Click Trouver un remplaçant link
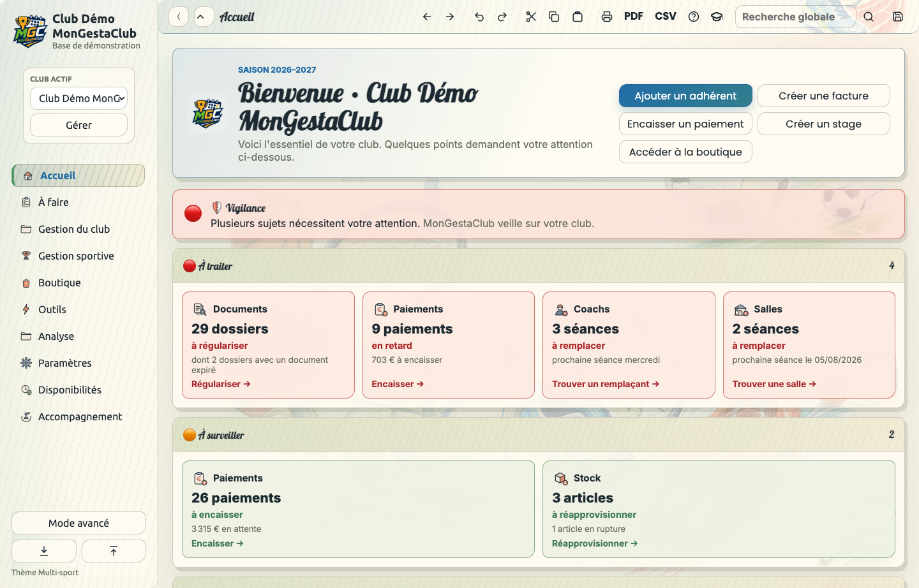The height and width of the screenshot is (588, 919). (x=606, y=384)
